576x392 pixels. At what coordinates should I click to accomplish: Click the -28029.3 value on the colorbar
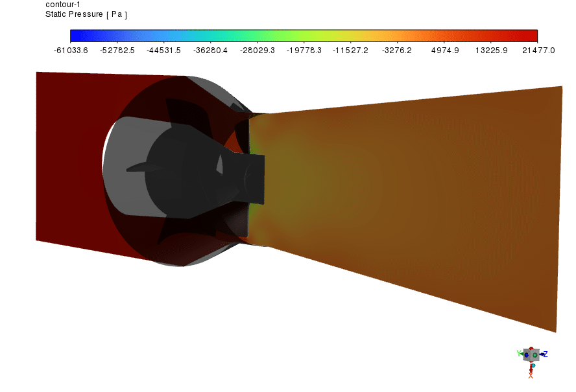[x=257, y=49]
